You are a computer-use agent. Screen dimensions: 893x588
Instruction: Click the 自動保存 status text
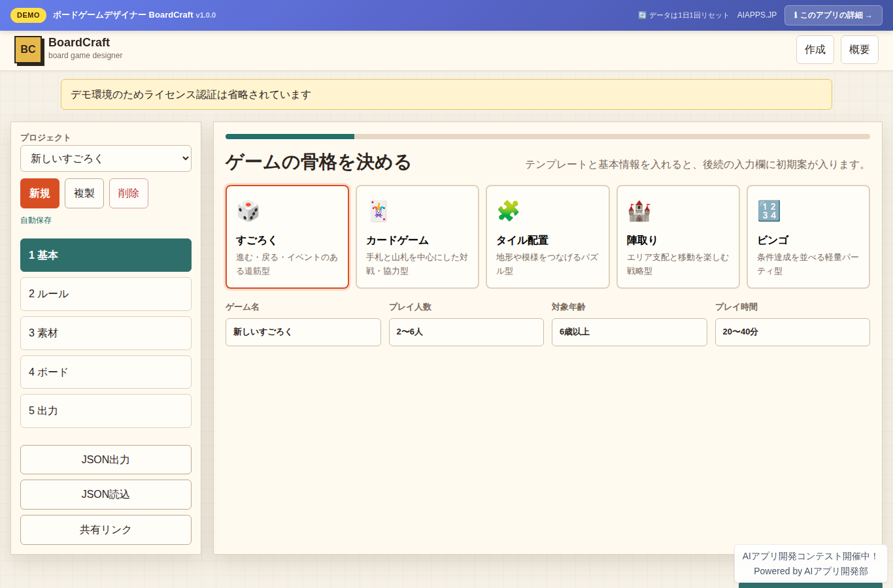36,220
